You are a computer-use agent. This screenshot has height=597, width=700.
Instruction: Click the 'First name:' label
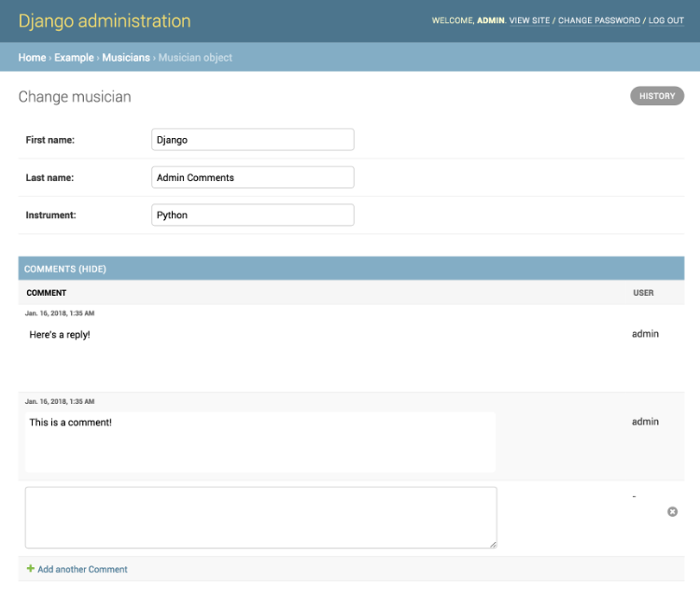(50, 140)
